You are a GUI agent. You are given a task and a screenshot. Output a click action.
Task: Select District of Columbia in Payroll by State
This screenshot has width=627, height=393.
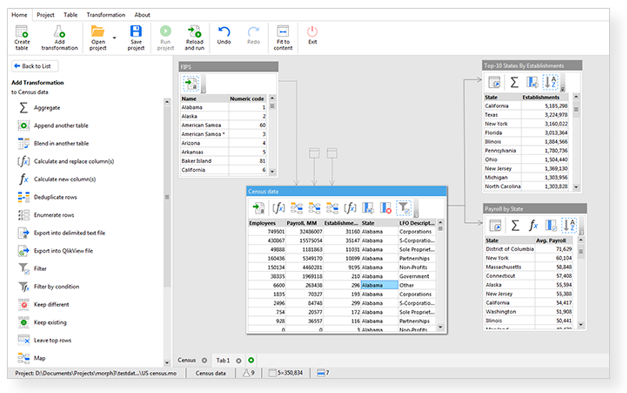pyautogui.click(x=509, y=249)
